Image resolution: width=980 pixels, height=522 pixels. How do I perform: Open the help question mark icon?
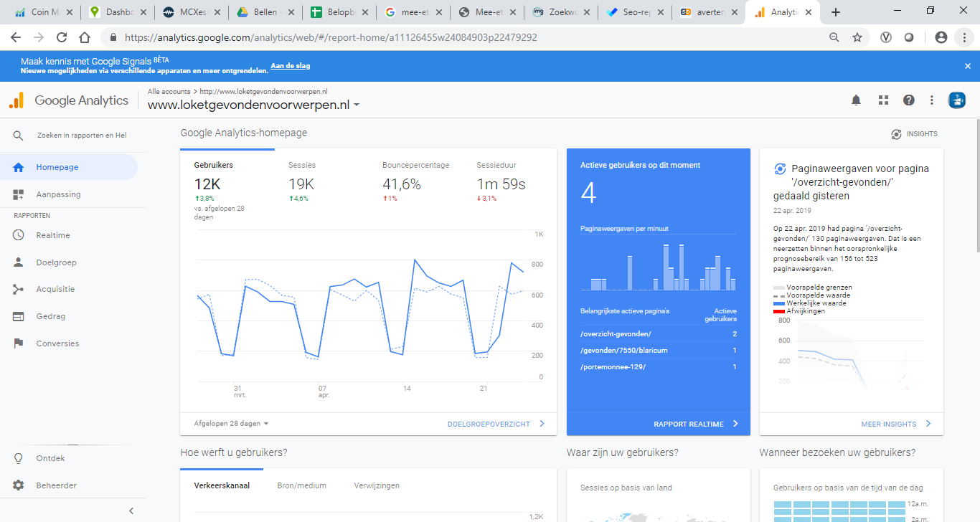click(909, 100)
